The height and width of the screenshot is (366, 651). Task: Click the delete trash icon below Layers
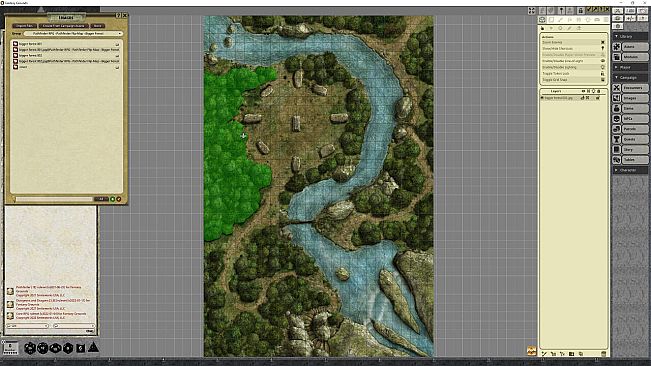pos(603,354)
